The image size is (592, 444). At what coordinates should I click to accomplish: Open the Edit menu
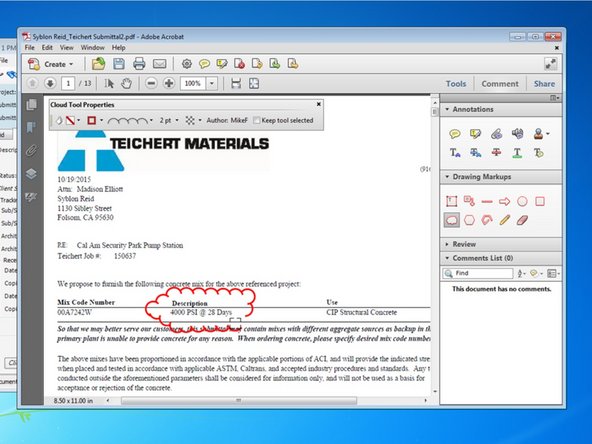(47, 48)
